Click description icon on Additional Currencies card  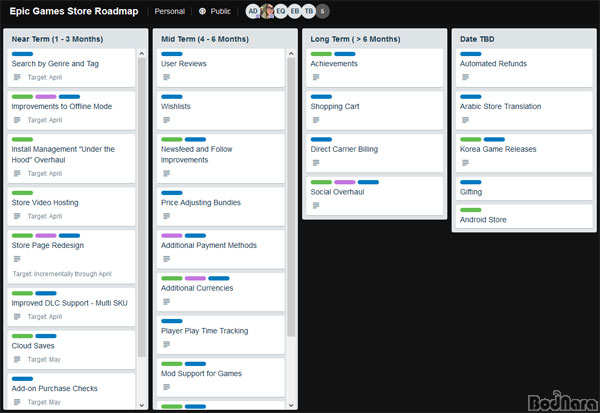click(x=166, y=302)
